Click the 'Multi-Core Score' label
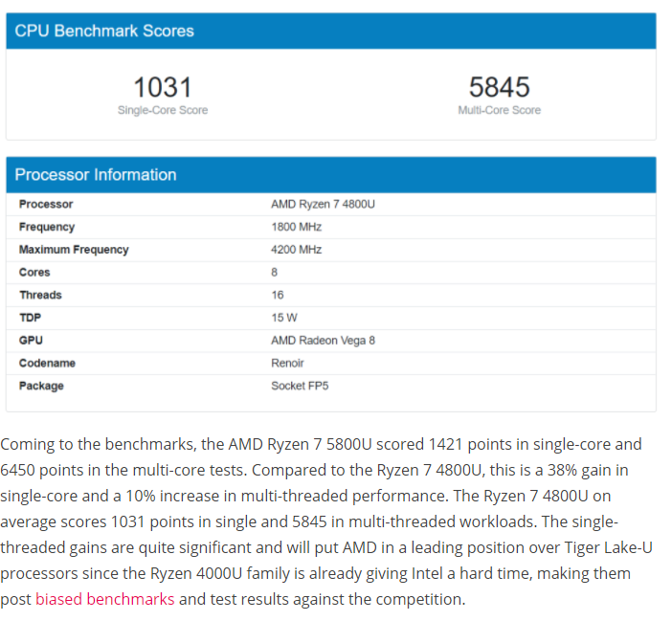This screenshot has width=672, height=621. pyautogui.click(x=500, y=110)
